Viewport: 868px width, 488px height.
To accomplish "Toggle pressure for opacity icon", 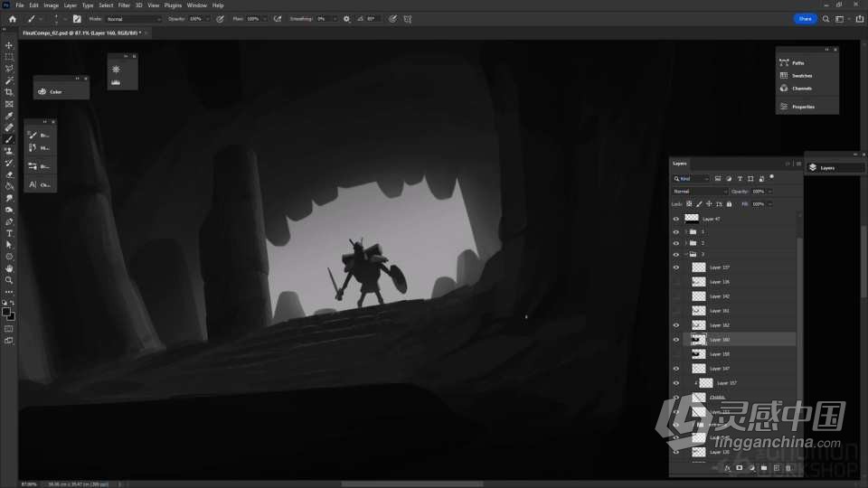I will pos(220,19).
